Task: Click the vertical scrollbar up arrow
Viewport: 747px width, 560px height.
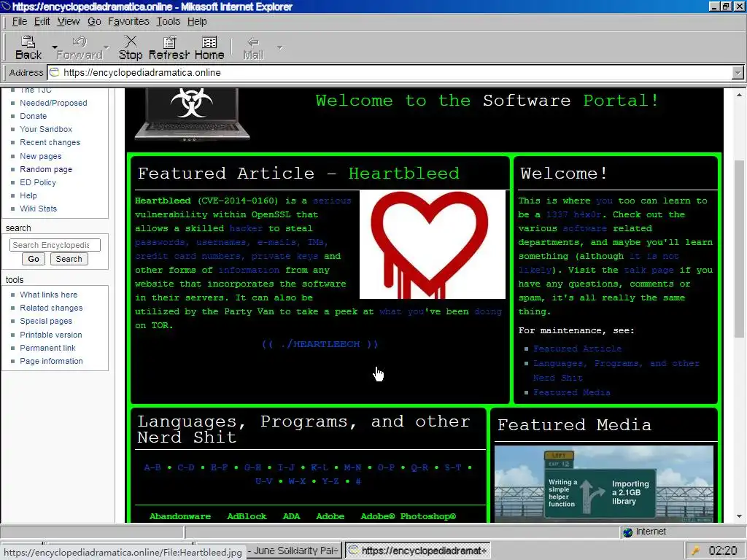Action: pos(740,95)
